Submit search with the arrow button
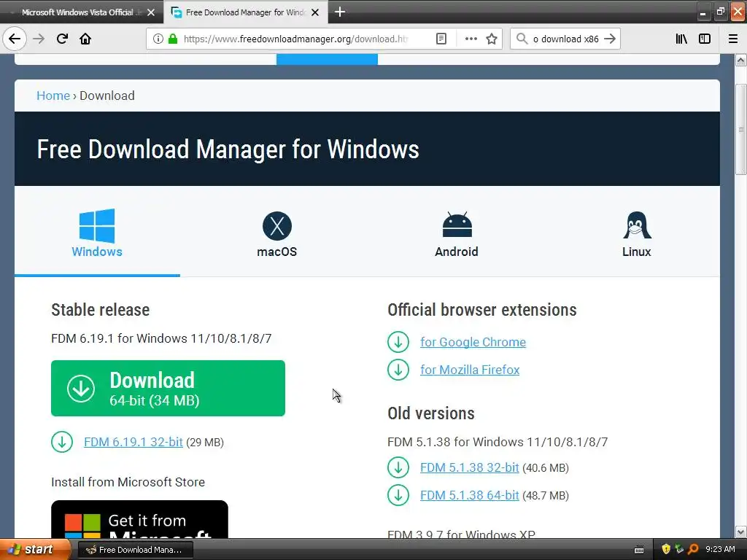Screen dimensions: 747x560 click(610, 39)
